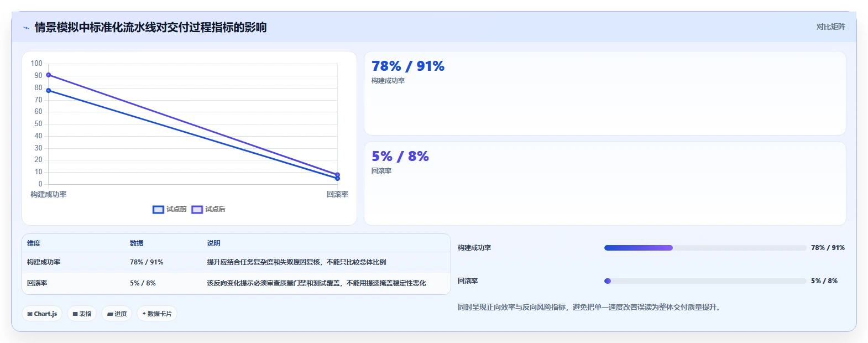Click the explanation text starting 提升应结合任务复杂度

pyautogui.click(x=296, y=262)
